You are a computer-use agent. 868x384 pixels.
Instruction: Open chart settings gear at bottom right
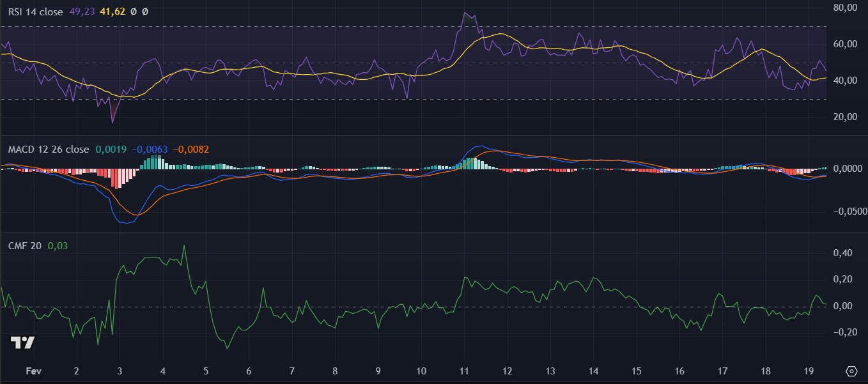pos(851,371)
